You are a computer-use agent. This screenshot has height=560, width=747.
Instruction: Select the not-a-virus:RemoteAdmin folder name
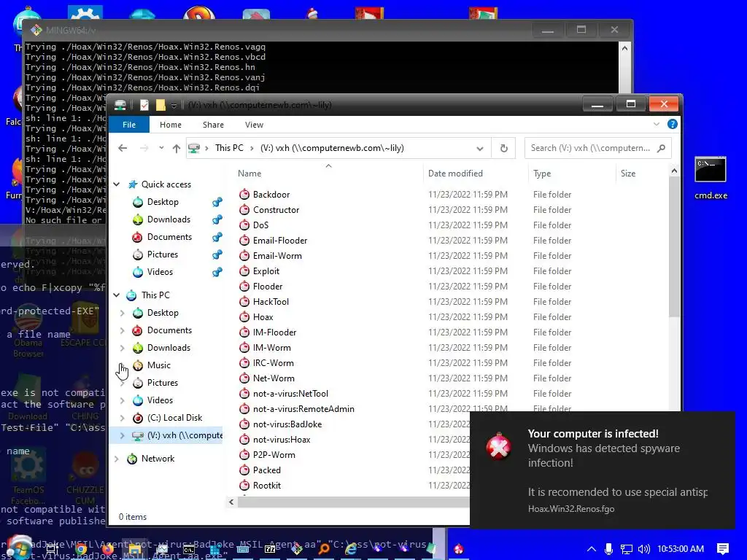[x=303, y=408]
